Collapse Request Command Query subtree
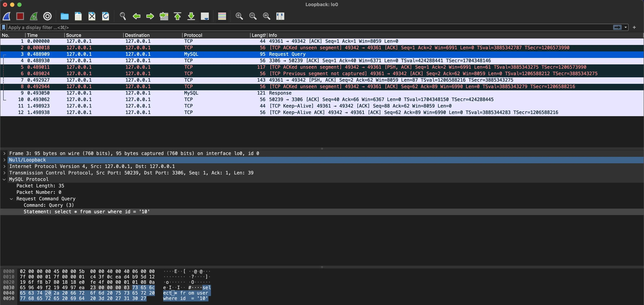644x305 pixels. tap(11, 199)
